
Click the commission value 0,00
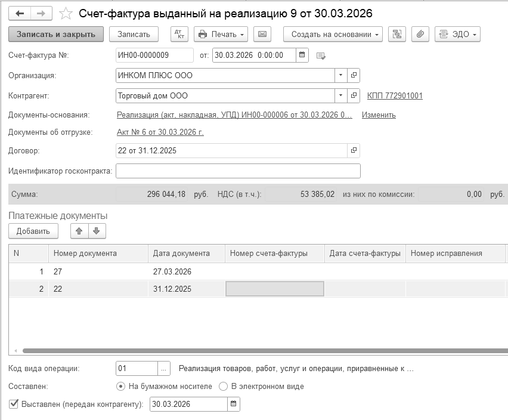click(451, 194)
